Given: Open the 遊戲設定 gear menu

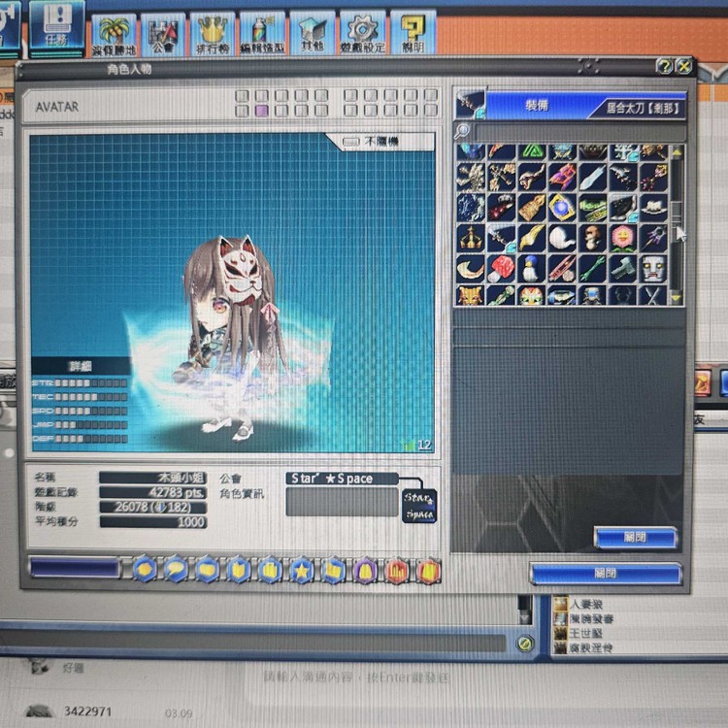Looking at the screenshot, I should coord(363,32).
